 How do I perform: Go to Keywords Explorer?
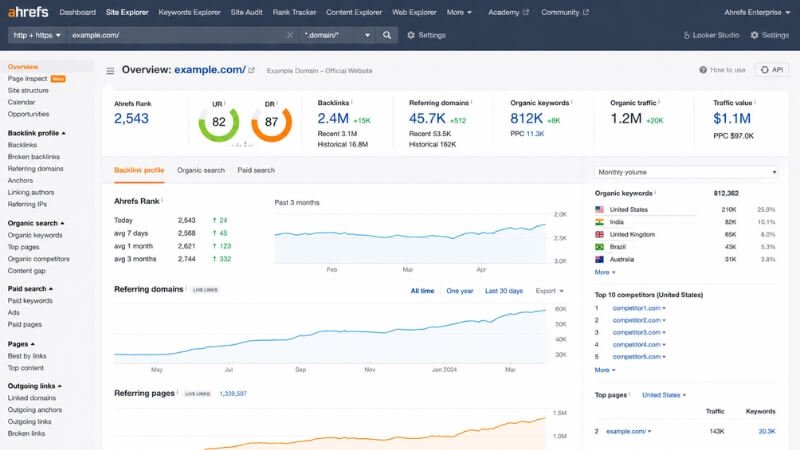189,12
